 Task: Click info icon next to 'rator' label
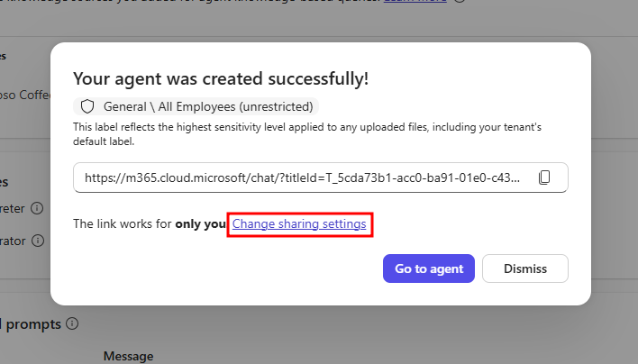[37, 241]
